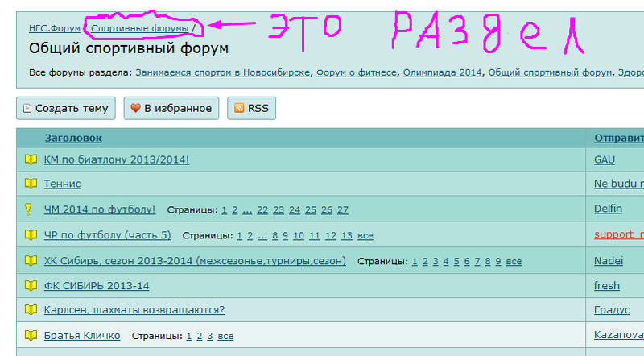Add forum to favorites via В избранное
Image resolution: width=644 pixels, height=356 pixels.
[171, 108]
